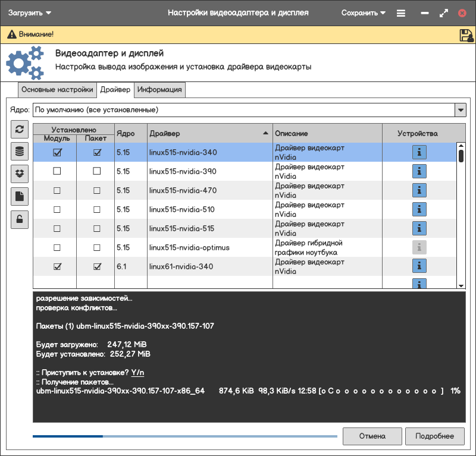476x456 pixels.
Task: Show device info for linux61-nvidia-340
Action: tap(420, 266)
